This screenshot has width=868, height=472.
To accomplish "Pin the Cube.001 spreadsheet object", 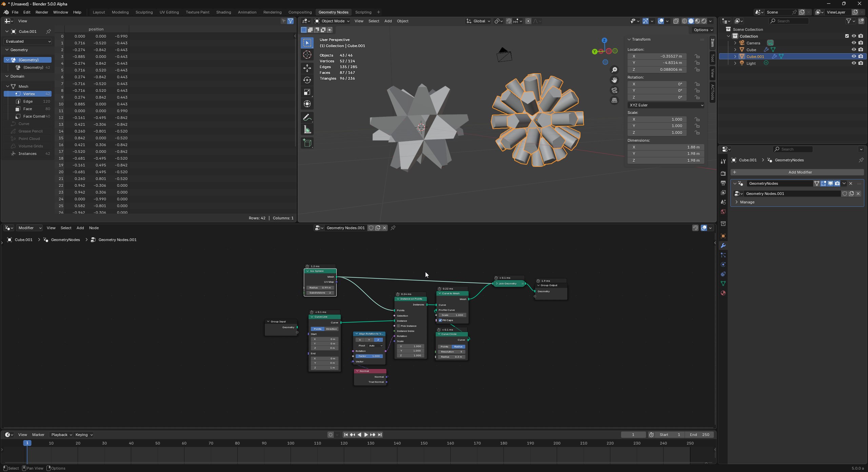I will 48,32.
